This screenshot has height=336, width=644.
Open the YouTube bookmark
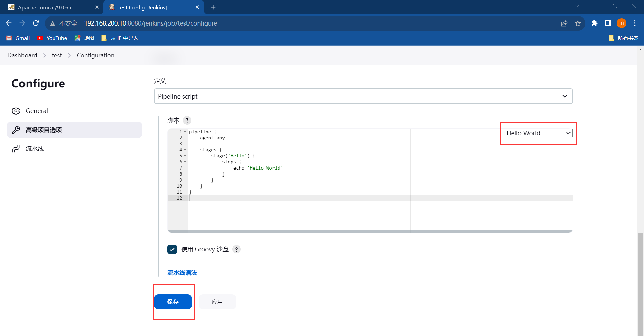(52, 38)
